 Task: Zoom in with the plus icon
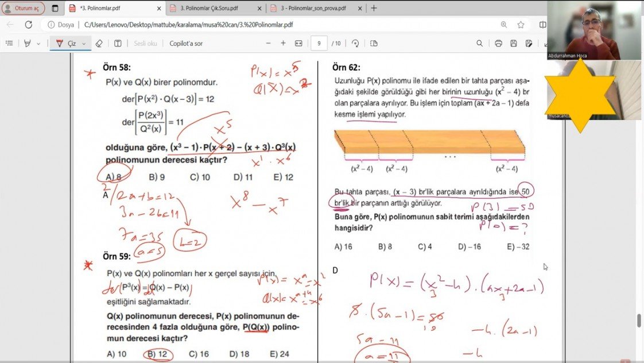[x=283, y=43]
